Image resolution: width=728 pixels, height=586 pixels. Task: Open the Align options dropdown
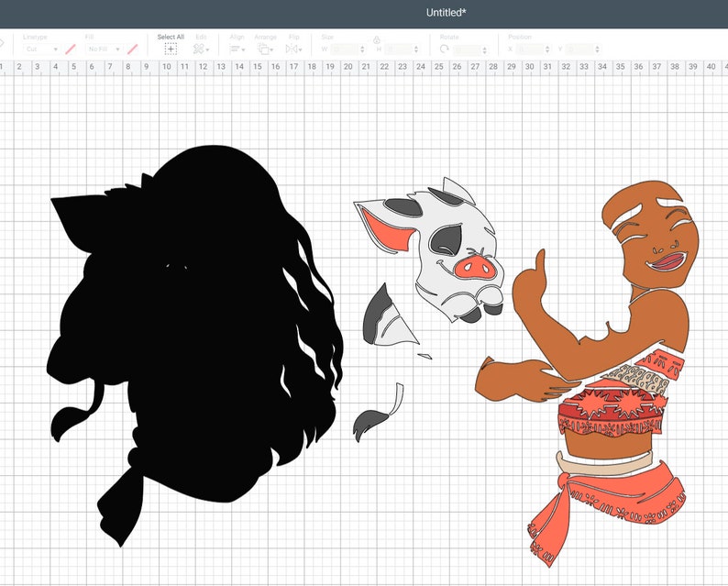[x=237, y=49]
